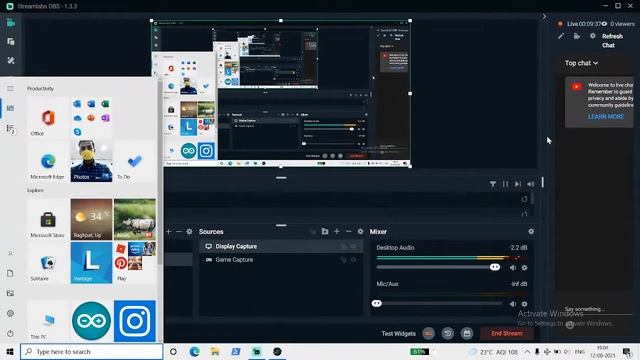
Task: Mute event alerts speaker icon
Action: (x=530, y=184)
